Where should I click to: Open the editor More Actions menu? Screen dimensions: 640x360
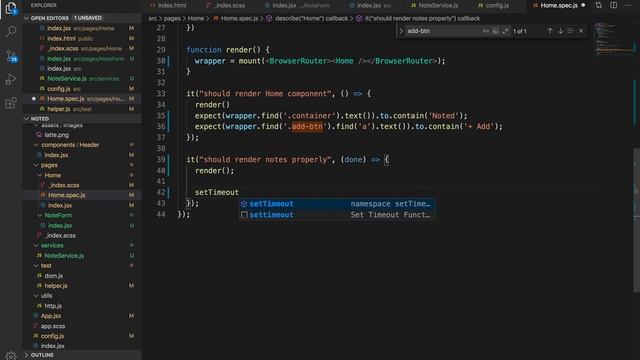(628, 5)
